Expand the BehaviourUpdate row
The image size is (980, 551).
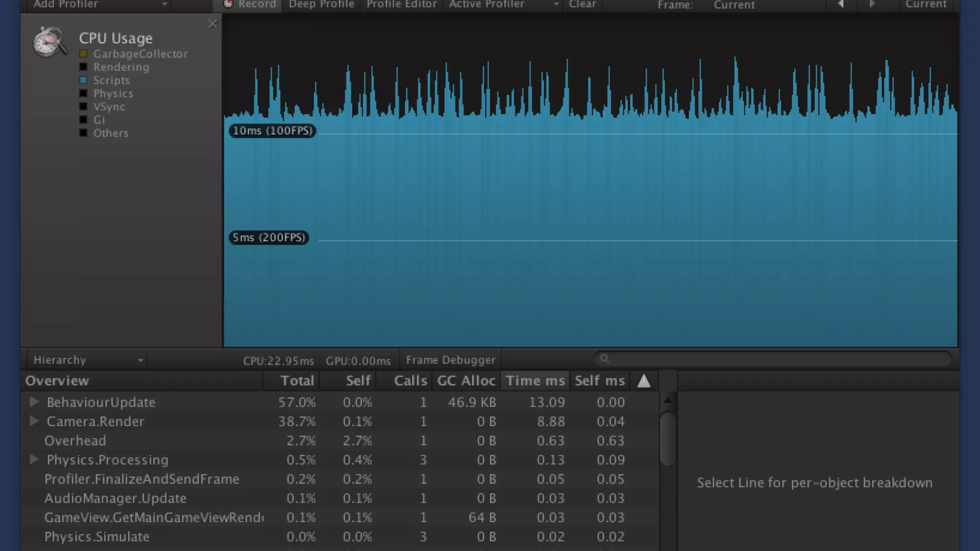click(34, 402)
